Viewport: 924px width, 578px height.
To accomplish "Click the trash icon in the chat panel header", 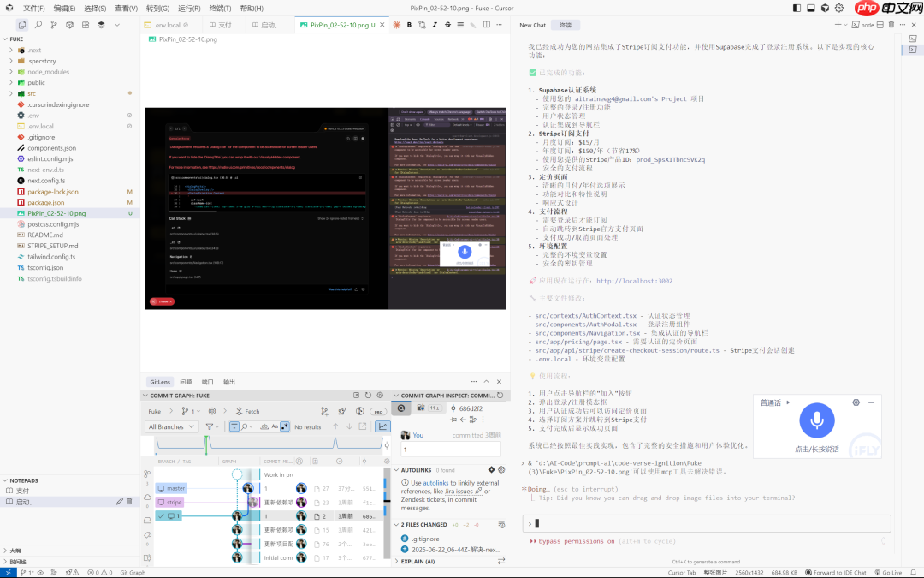I will [891, 25].
